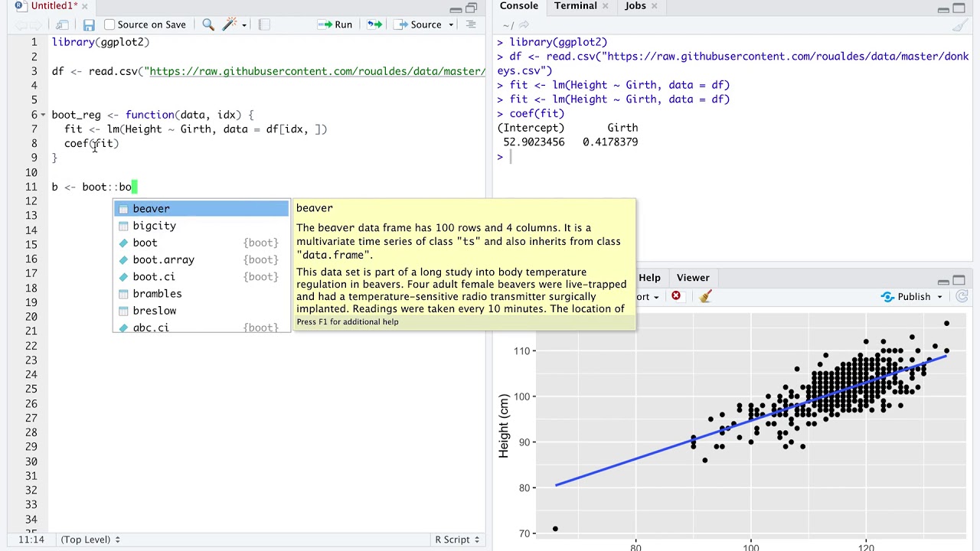Re-run the previous code region

tap(374, 24)
